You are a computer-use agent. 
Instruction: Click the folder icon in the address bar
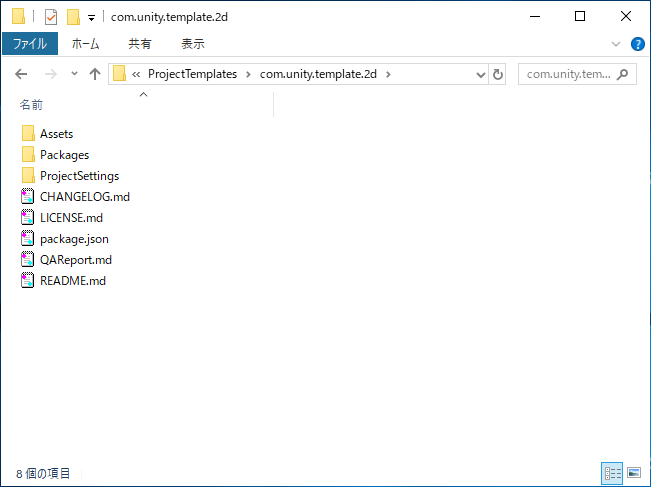point(119,74)
